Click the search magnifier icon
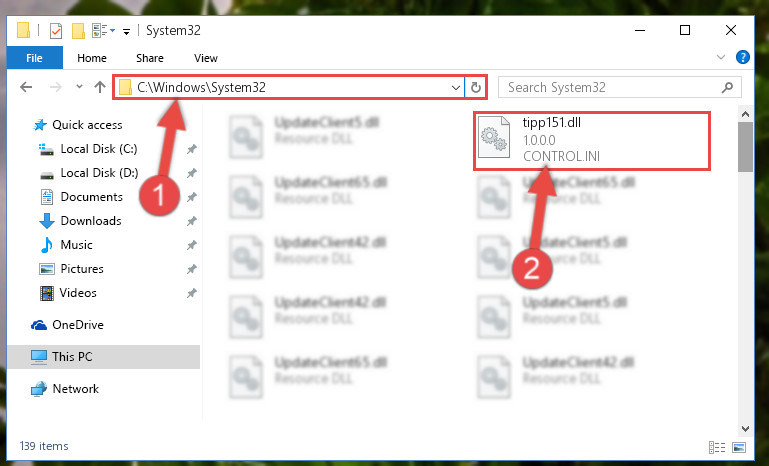 point(727,87)
